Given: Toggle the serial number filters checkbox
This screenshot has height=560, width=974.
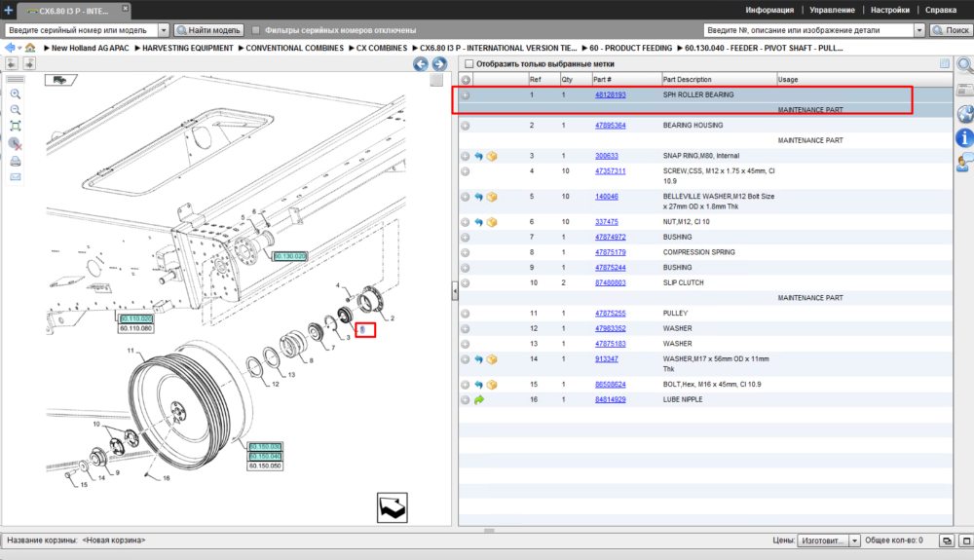Looking at the screenshot, I should point(256,30).
